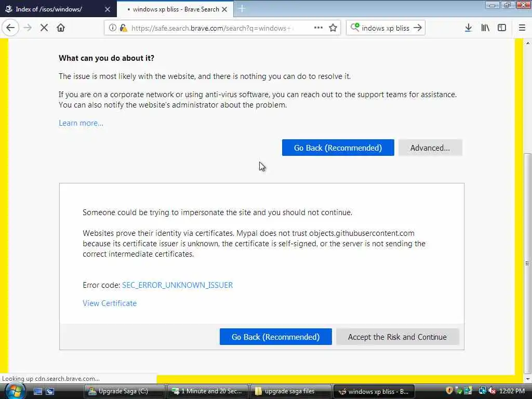
Task: Click Accept the Risk and Continue
Action: [x=397, y=337]
